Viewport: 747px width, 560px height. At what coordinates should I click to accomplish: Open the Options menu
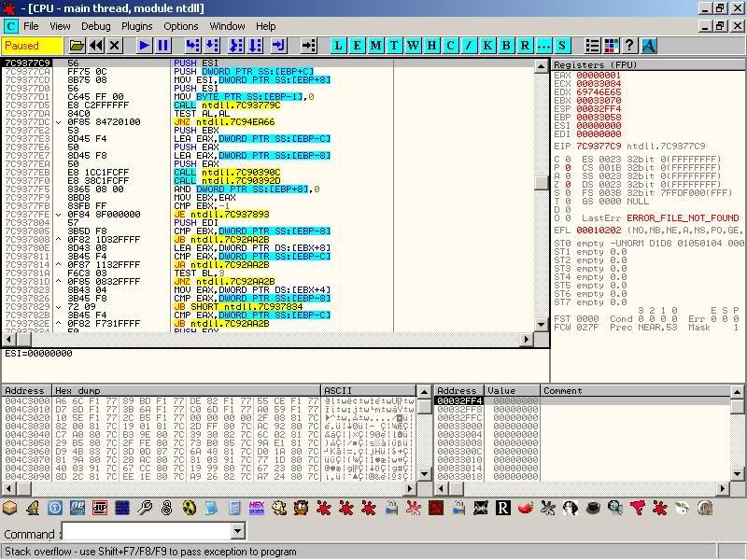pyautogui.click(x=180, y=26)
